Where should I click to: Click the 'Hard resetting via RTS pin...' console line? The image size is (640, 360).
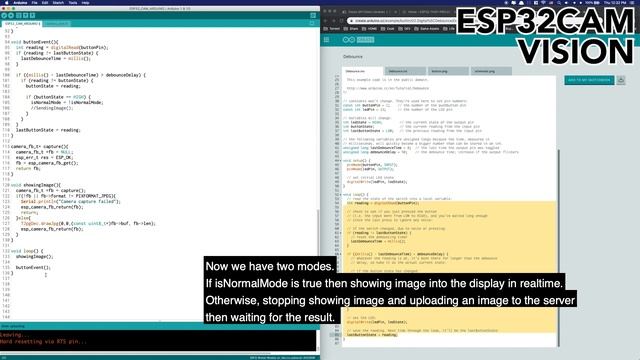tap(43, 342)
